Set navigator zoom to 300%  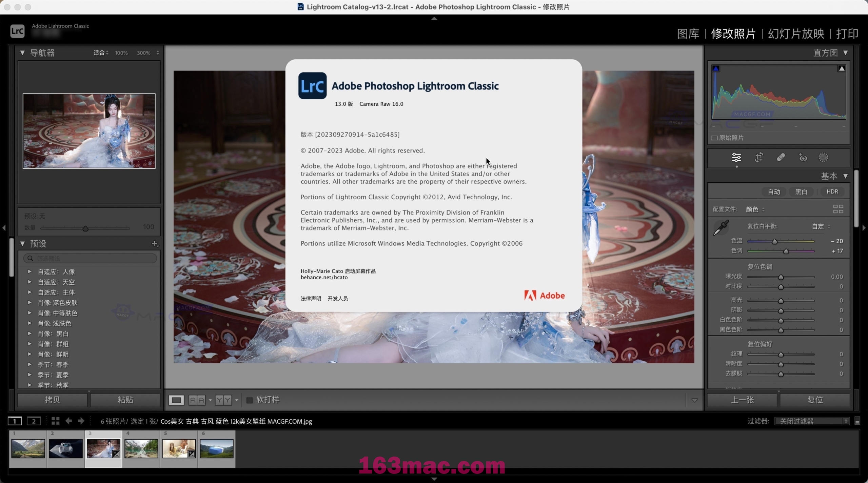143,53
